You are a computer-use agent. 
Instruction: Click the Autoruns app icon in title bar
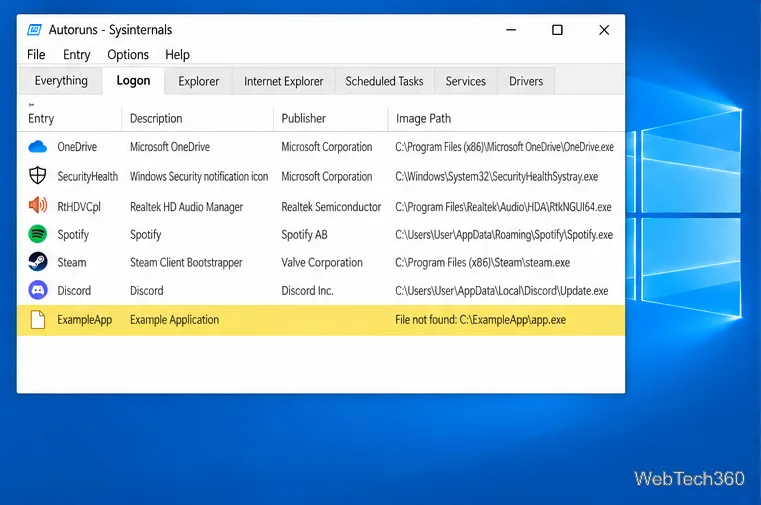pos(34,30)
